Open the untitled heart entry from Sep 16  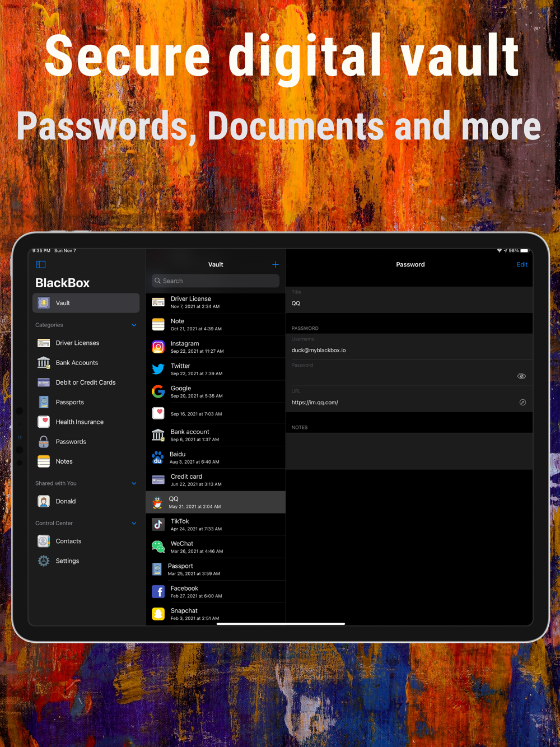(x=216, y=413)
